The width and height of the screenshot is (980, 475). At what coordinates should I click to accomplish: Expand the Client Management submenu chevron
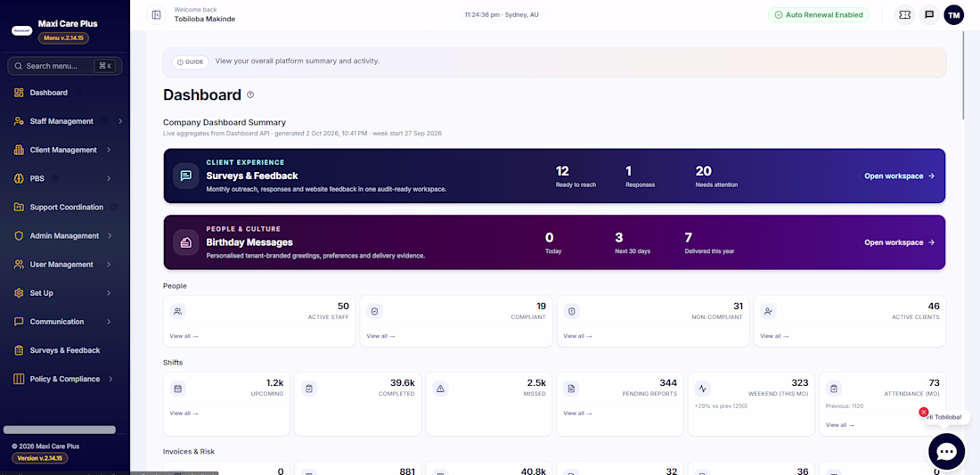click(x=109, y=150)
